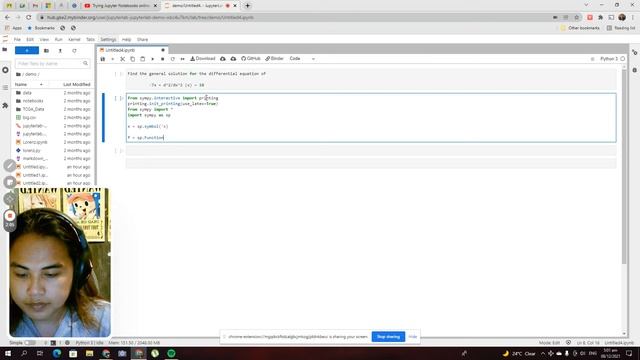
Task: Open the Extension Manager puzzle icon
Action: pyautogui.click(x=5, y=105)
